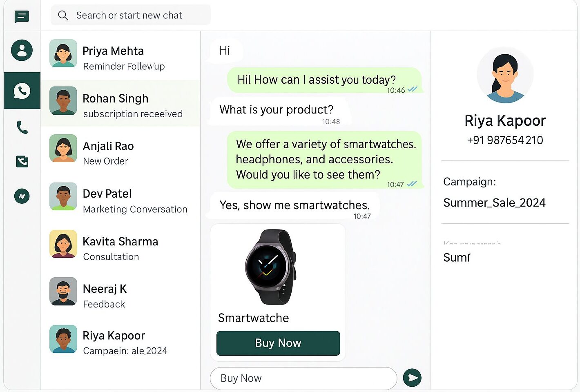Image resolution: width=580 pixels, height=392 pixels.
Task: Select Kavita Sharma Consultation chat
Action: point(120,247)
